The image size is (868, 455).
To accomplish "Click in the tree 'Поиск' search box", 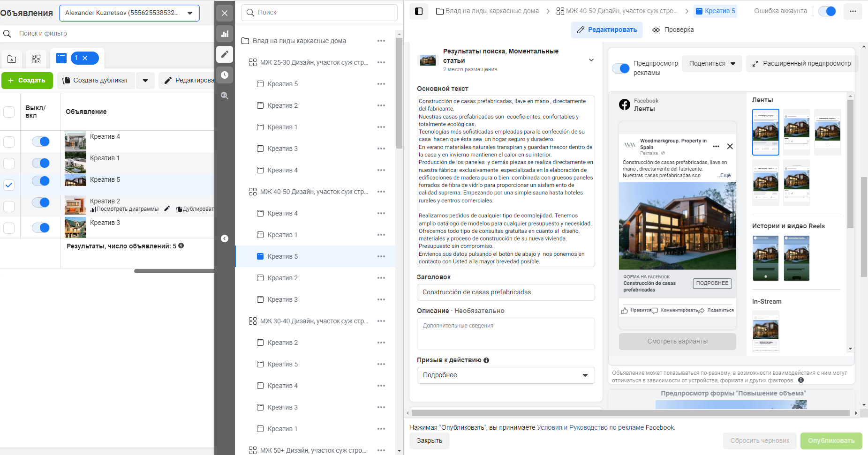I will [x=319, y=13].
